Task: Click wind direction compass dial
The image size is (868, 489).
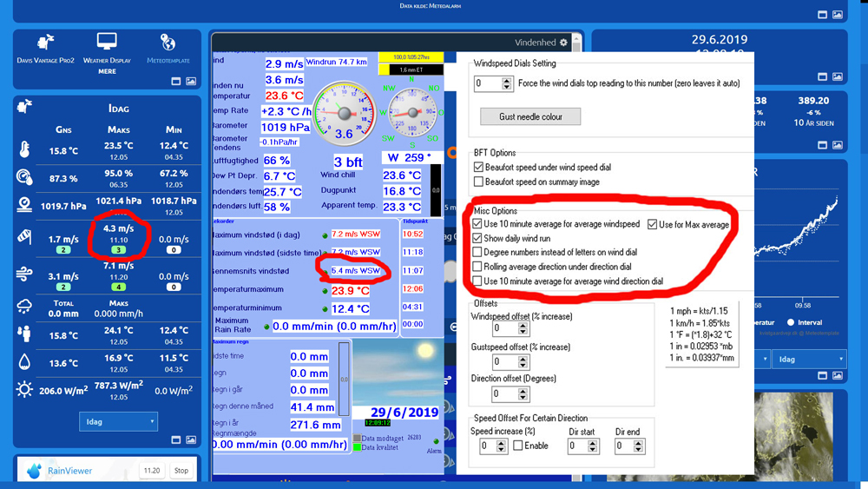Action: point(412,113)
